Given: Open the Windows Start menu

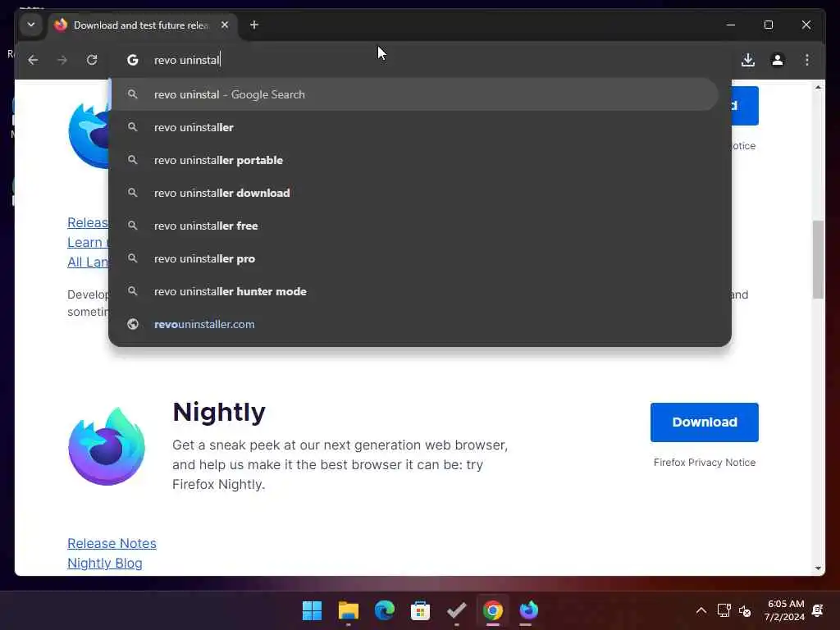Looking at the screenshot, I should (x=312, y=610).
